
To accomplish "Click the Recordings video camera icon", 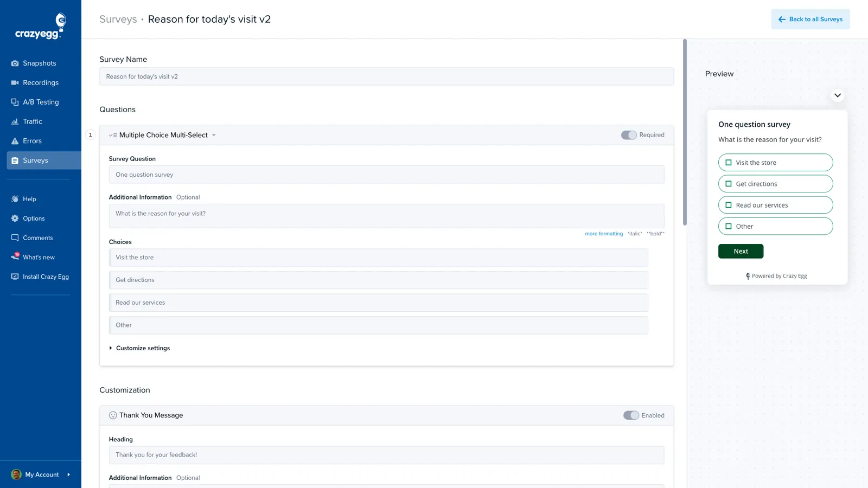I will (15, 83).
